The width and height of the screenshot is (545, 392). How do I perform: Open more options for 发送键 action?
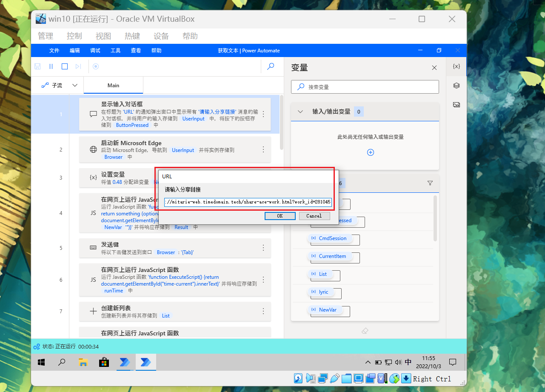(263, 248)
